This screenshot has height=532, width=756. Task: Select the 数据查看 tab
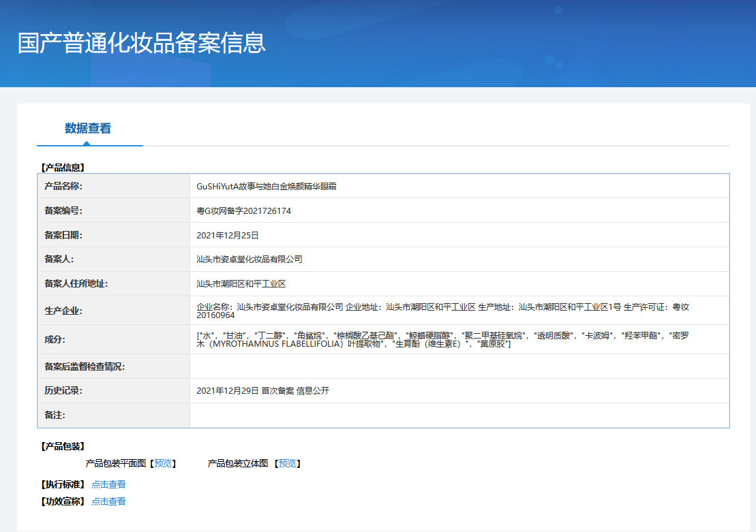click(88, 128)
